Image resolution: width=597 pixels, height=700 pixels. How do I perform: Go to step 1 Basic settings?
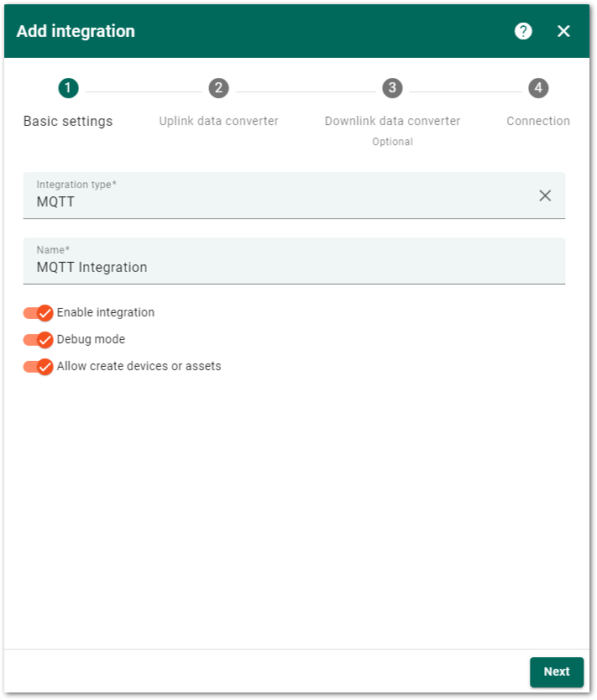pos(68,103)
